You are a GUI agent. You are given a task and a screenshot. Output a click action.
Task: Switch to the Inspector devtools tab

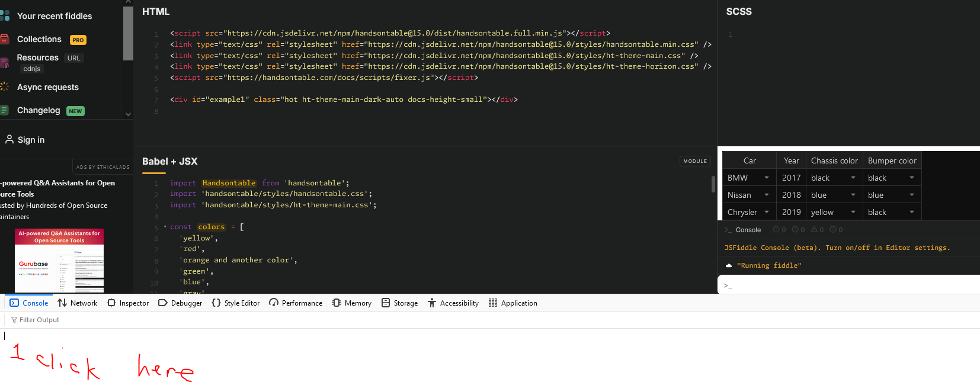point(128,303)
